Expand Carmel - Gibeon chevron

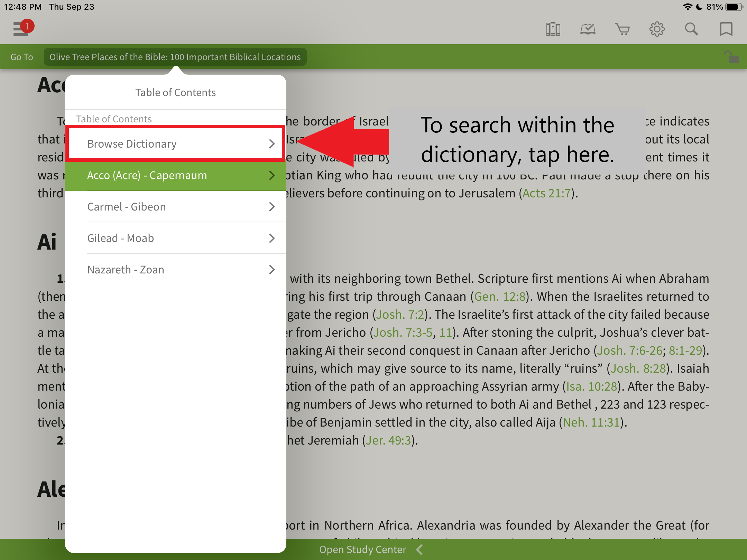272,207
